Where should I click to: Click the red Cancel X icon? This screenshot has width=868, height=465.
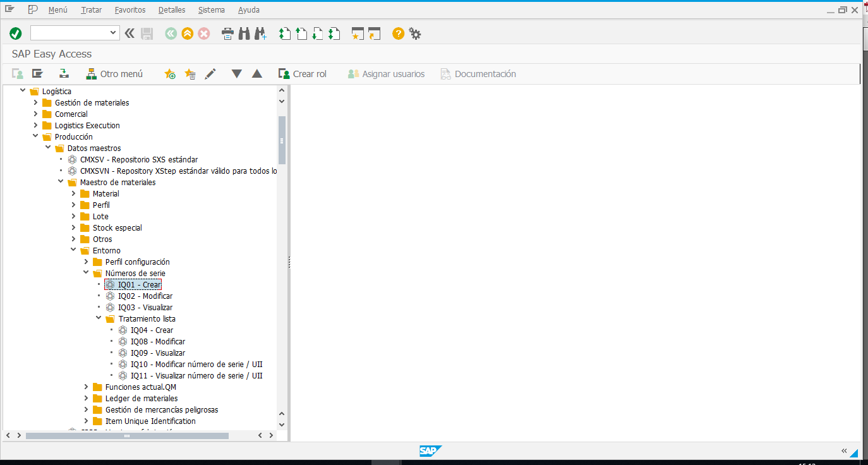tap(204, 33)
